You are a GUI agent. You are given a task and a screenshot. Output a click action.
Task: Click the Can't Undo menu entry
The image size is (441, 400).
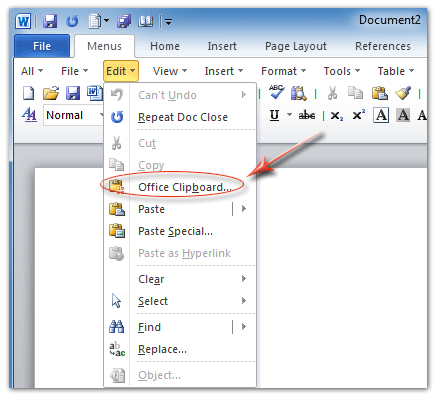click(x=180, y=95)
